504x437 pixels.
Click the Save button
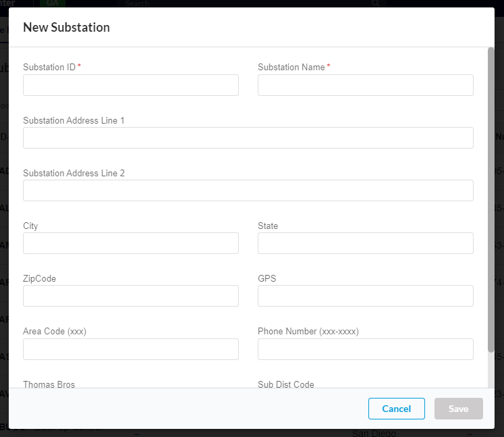click(459, 409)
